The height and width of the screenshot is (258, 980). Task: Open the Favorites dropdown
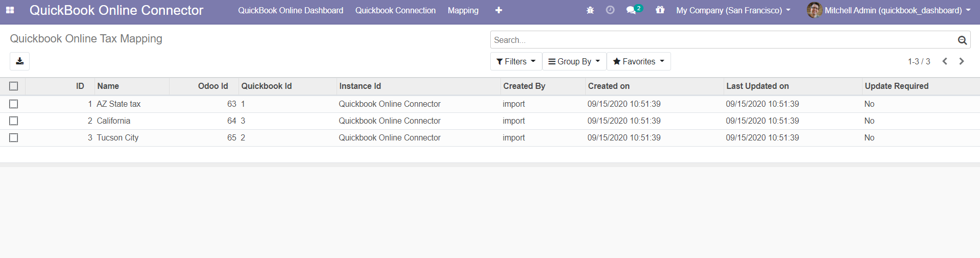638,61
